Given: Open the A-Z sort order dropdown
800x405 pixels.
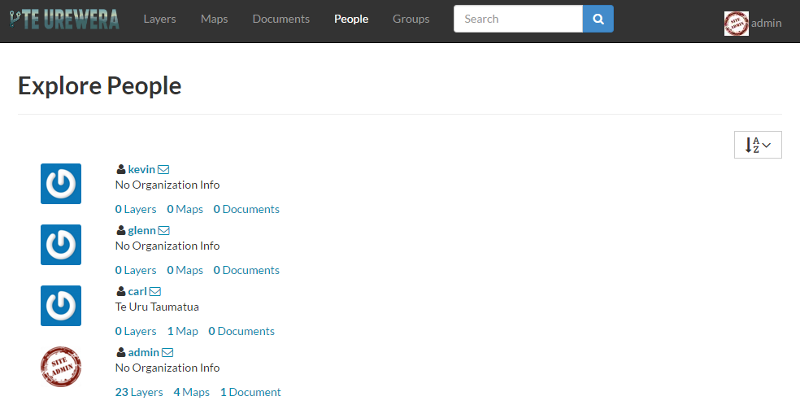Looking at the screenshot, I should pyautogui.click(x=758, y=145).
